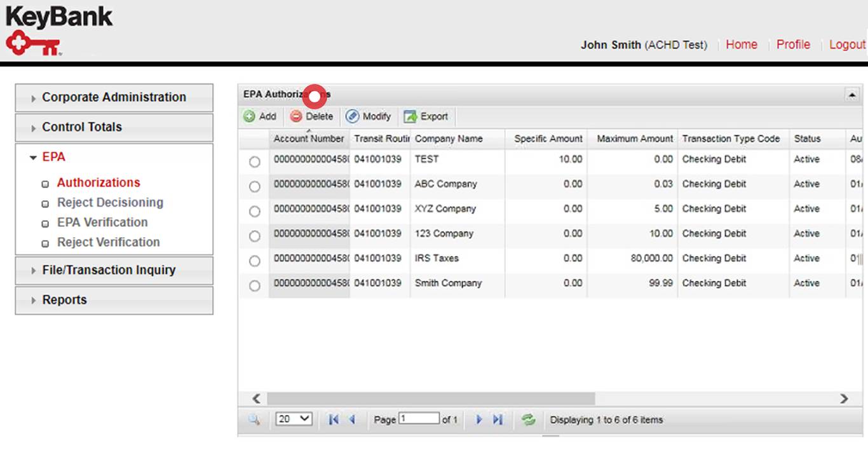Open the Corporate Administration menu
The image size is (868, 457).
[113, 97]
